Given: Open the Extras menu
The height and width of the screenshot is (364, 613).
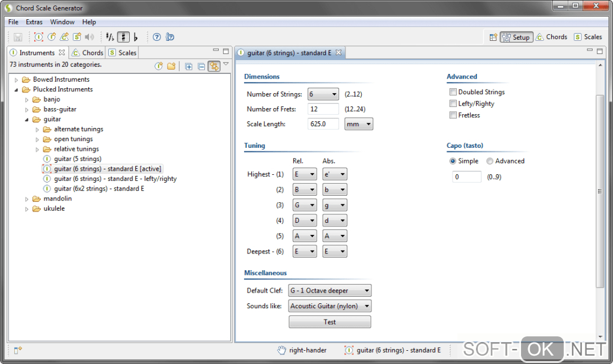Looking at the screenshot, I should click(x=34, y=22).
